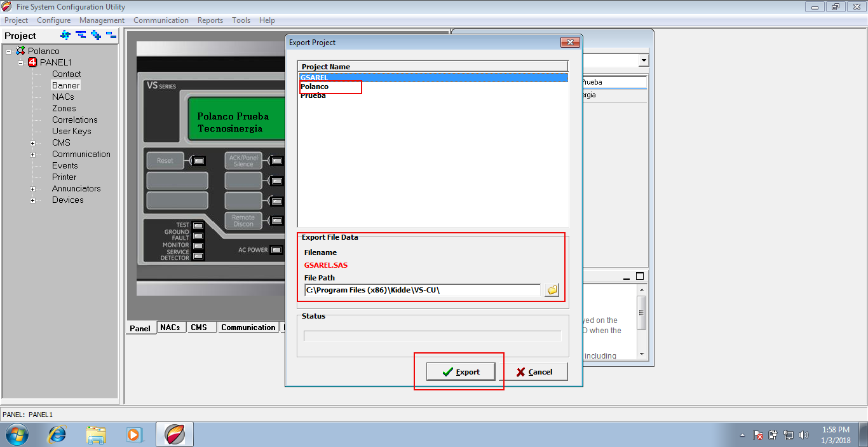Click the Export button
Viewport: 868px width, 447px height.
(461, 371)
